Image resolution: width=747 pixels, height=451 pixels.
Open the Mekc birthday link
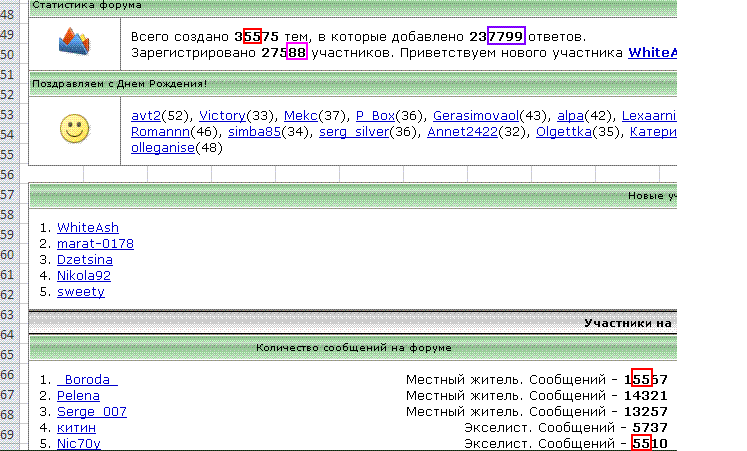(301, 116)
